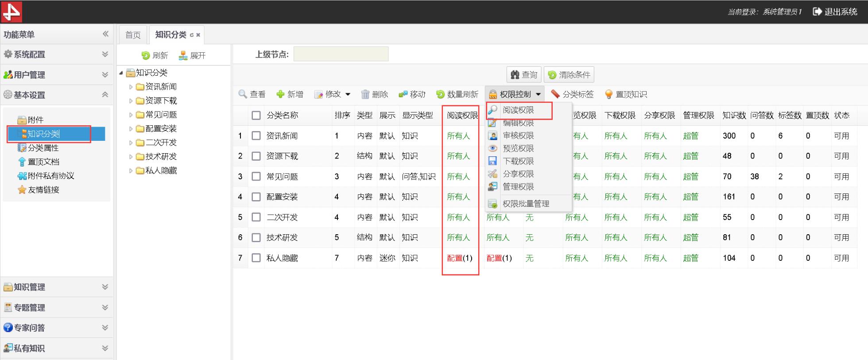Open 置顶文档 in the sidebar
Viewport: 868px width, 360px height.
[x=38, y=162]
